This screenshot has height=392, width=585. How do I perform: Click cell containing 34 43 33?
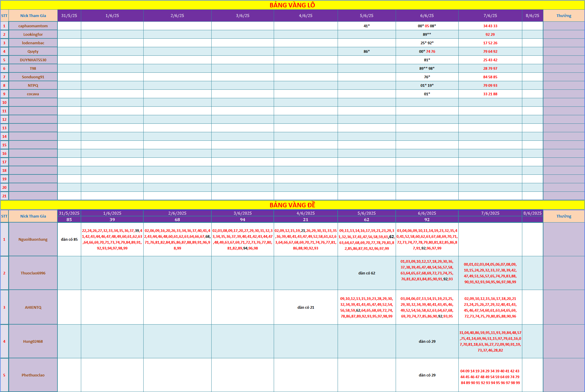tap(490, 26)
